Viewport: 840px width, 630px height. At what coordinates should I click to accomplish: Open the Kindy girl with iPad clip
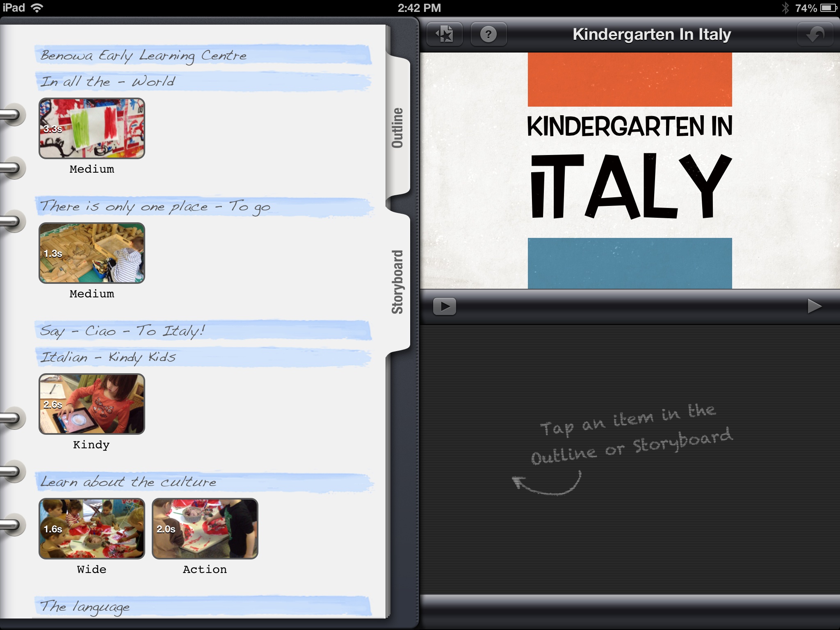[92, 404]
